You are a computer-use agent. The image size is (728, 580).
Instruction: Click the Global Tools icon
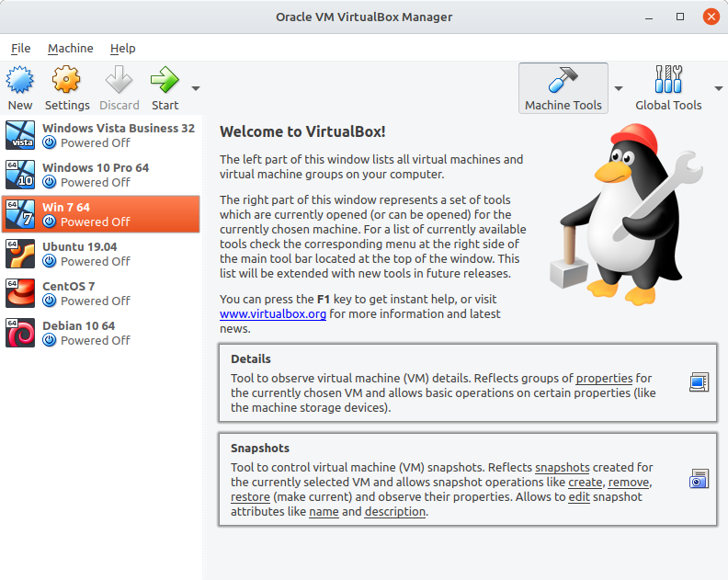coord(668,79)
